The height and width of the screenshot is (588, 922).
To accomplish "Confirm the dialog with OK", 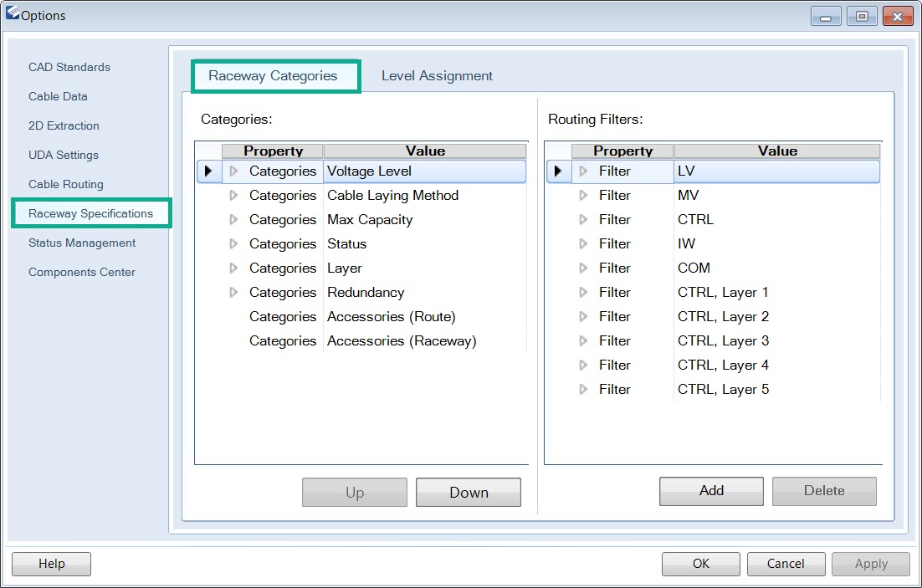I will (701, 564).
